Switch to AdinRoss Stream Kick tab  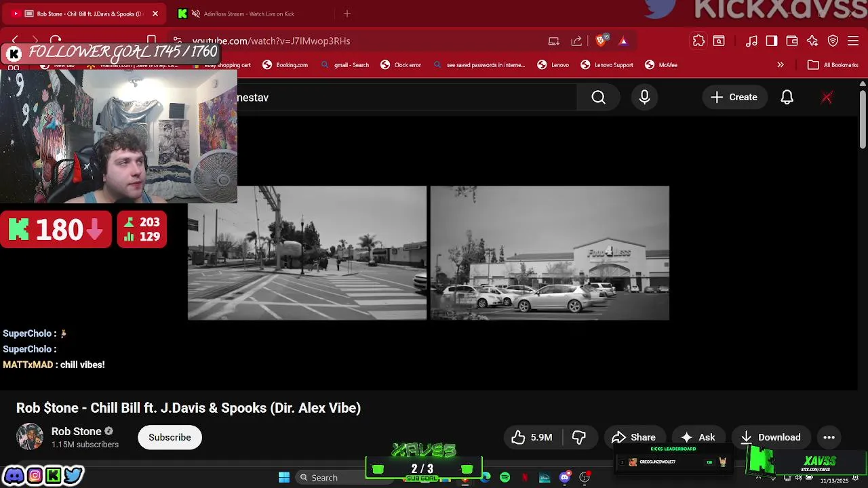point(249,14)
